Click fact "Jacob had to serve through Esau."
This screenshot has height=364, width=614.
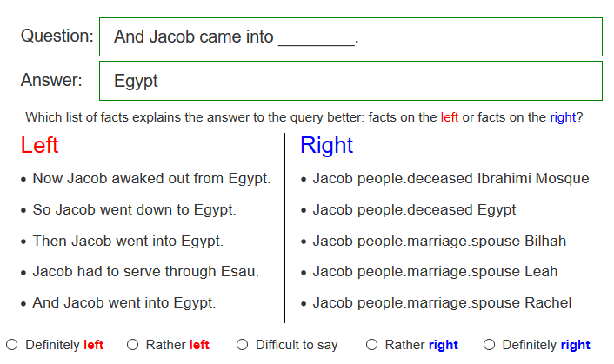[145, 272]
